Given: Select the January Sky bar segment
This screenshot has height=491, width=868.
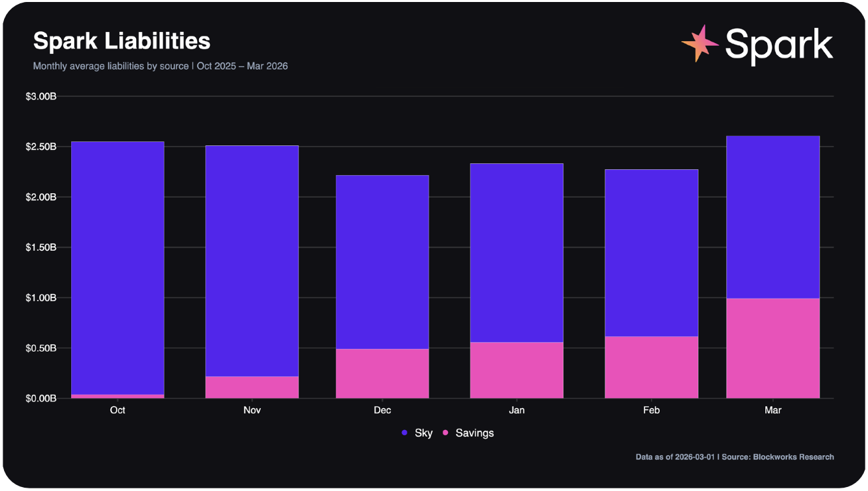Looking at the screenshot, I should point(516,253).
